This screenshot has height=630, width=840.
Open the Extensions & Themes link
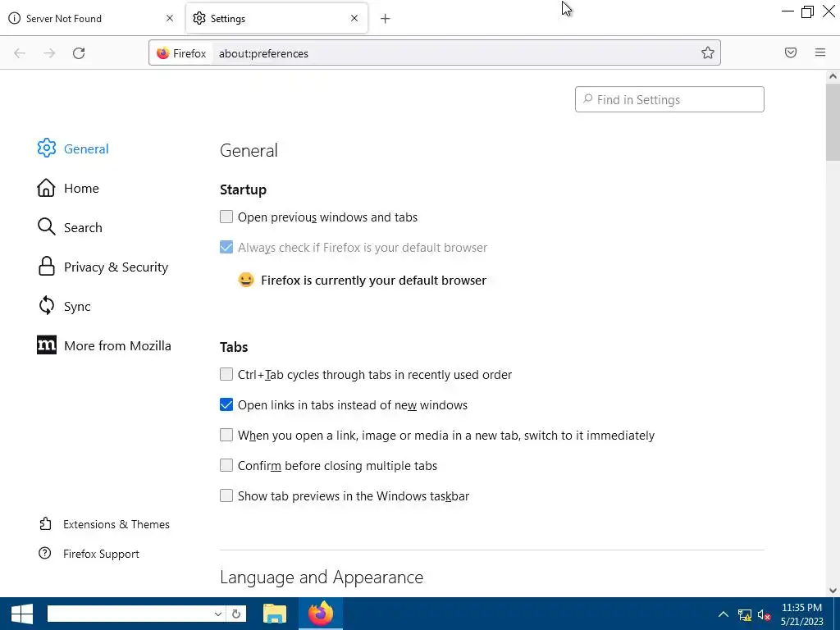[116, 524]
